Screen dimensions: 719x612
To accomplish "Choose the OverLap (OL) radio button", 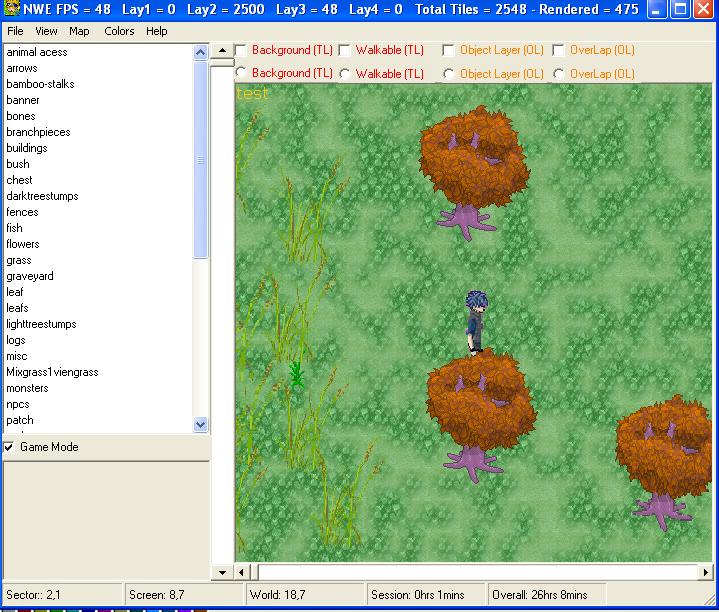I will coord(559,74).
